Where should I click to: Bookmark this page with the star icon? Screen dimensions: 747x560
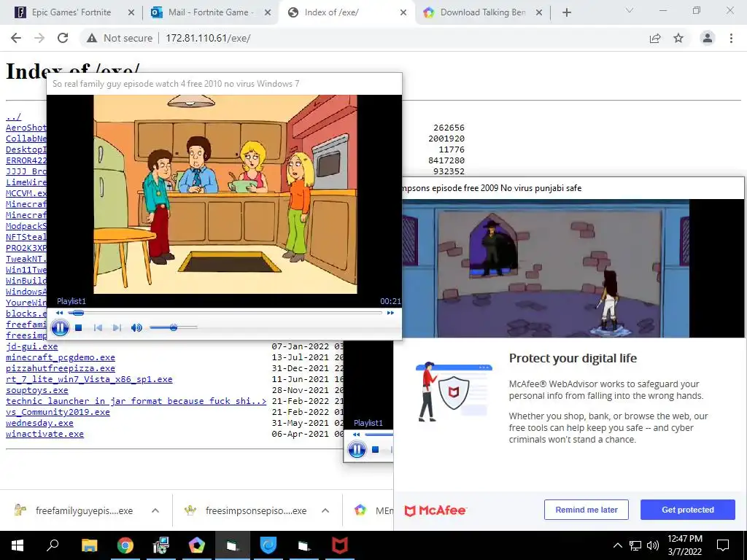[x=678, y=38]
